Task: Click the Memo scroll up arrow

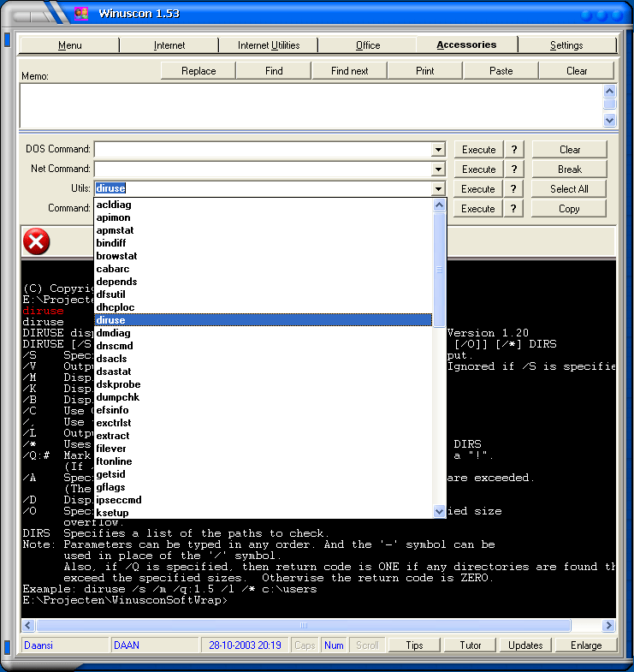Action: pyautogui.click(x=609, y=91)
